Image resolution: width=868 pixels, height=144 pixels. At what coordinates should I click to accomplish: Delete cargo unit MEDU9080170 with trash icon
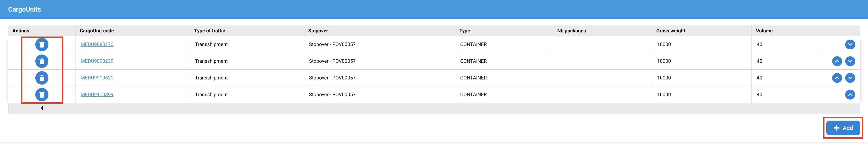(42, 45)
